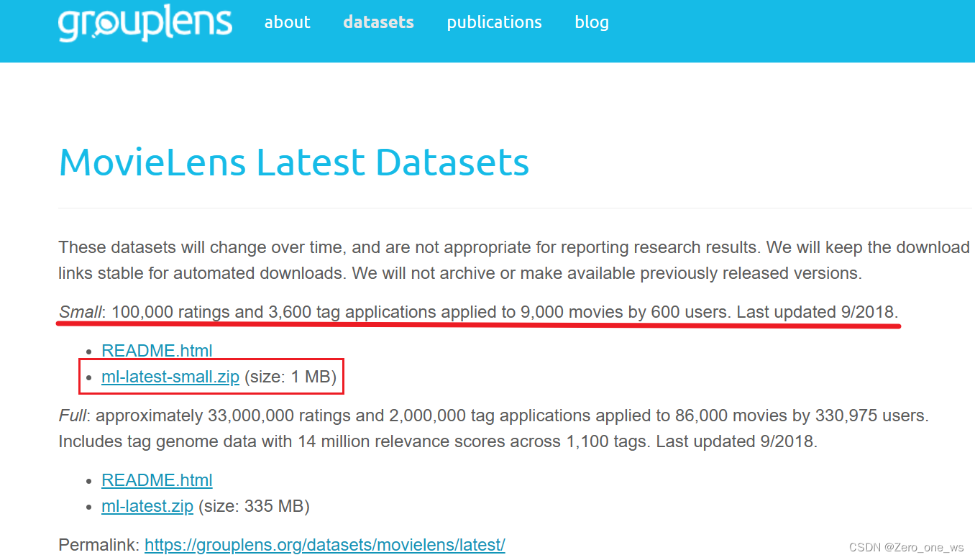
Task: Click the MovieLens Latest Datasets heading
Action: [x=294, y=162]
